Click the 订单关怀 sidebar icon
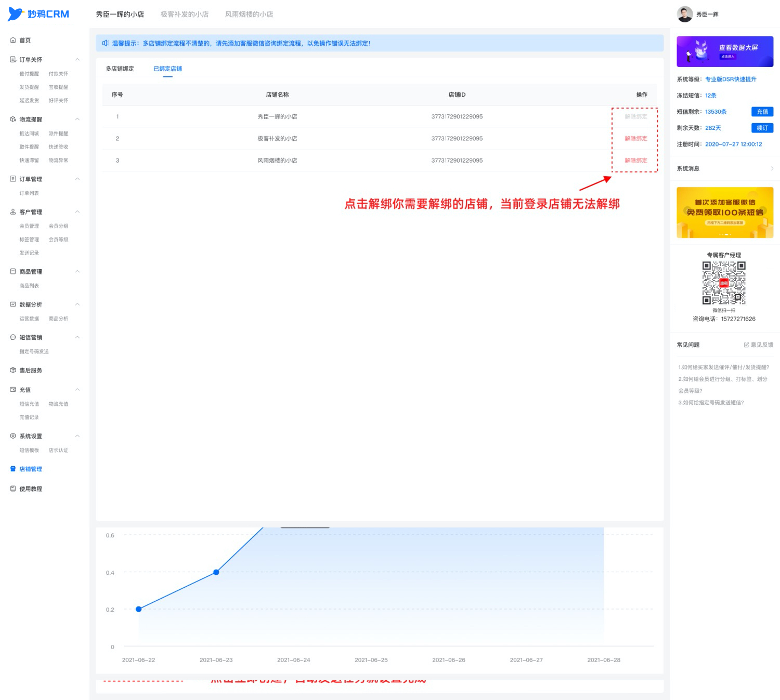This screenshot has height=700, width=780. [13, 60]
